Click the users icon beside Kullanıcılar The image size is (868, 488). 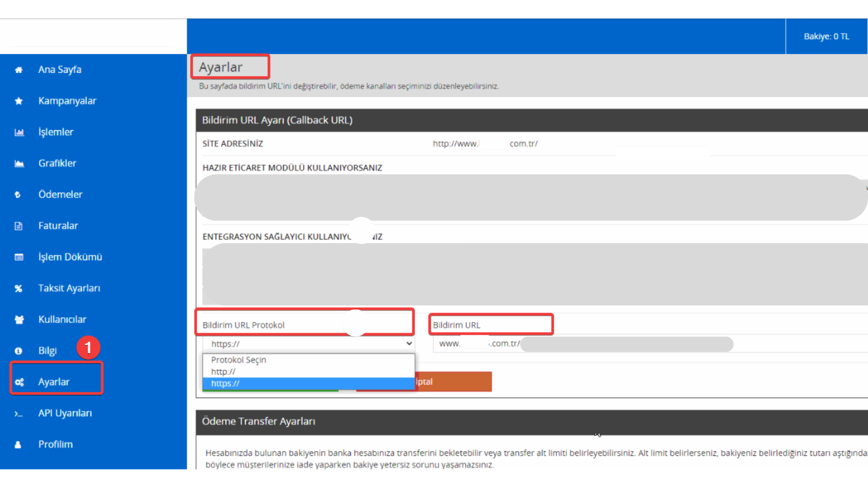click(x=19, y=320)
